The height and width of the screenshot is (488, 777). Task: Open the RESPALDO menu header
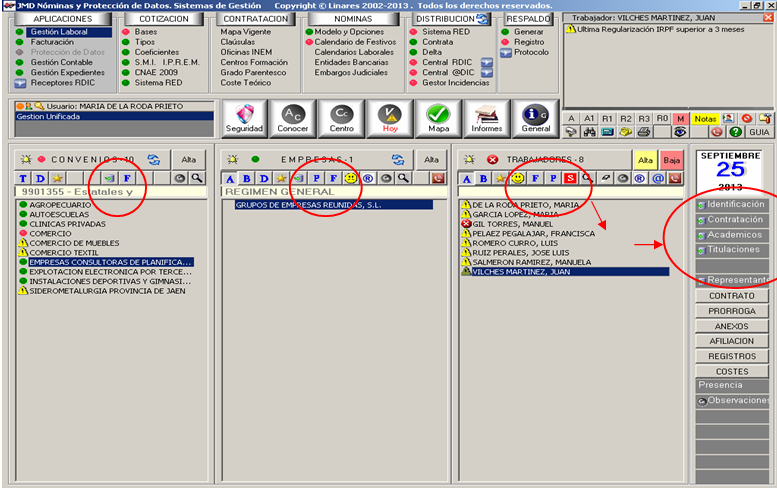click(x=528, y=19)
